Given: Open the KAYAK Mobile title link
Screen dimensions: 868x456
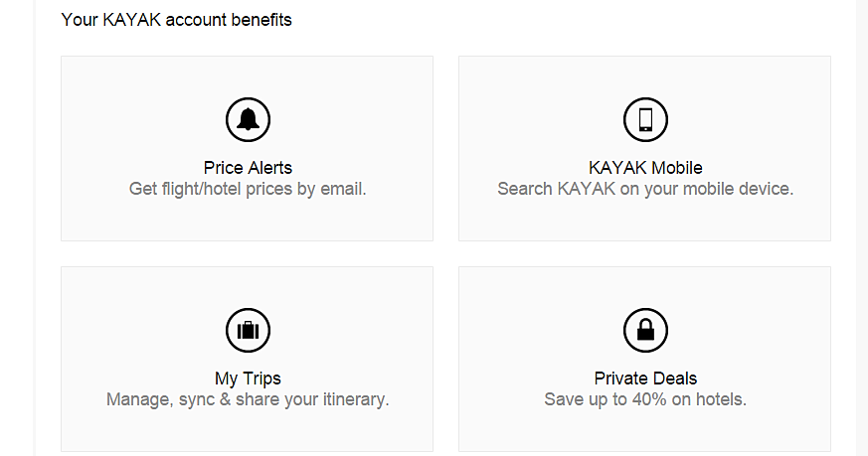Looking at the screenshot, I should pyautogui.click(x=645, y=168).
